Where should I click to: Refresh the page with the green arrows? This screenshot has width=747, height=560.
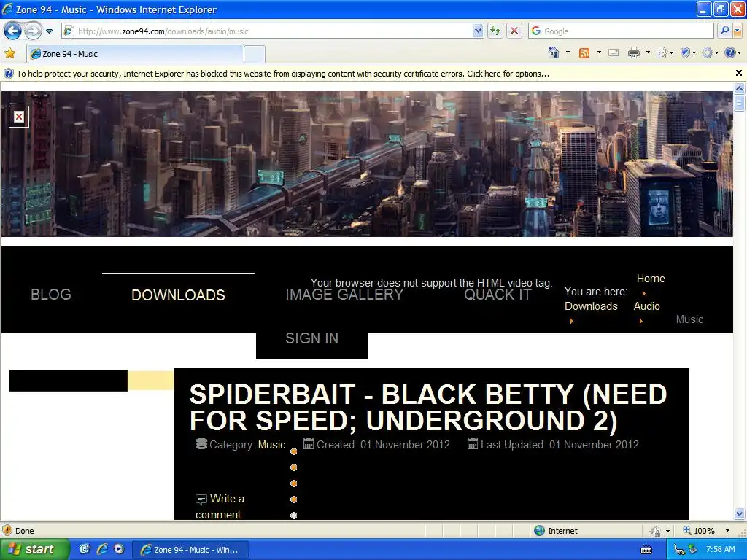(495, 31)
